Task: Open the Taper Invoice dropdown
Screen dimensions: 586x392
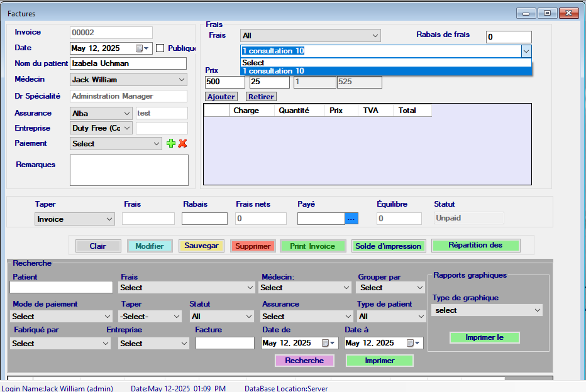Action: coord(109,219)
